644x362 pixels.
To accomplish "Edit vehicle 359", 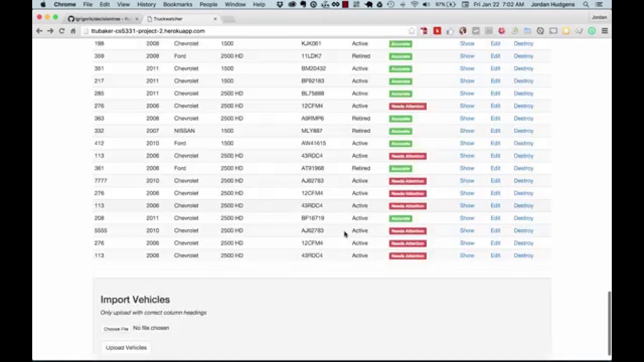I will (495, 56).
